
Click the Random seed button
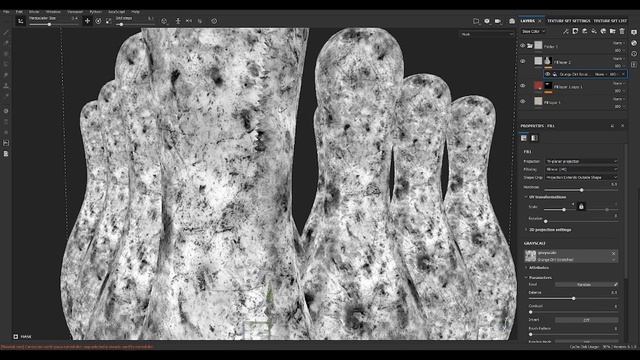(x=584, y=284)
